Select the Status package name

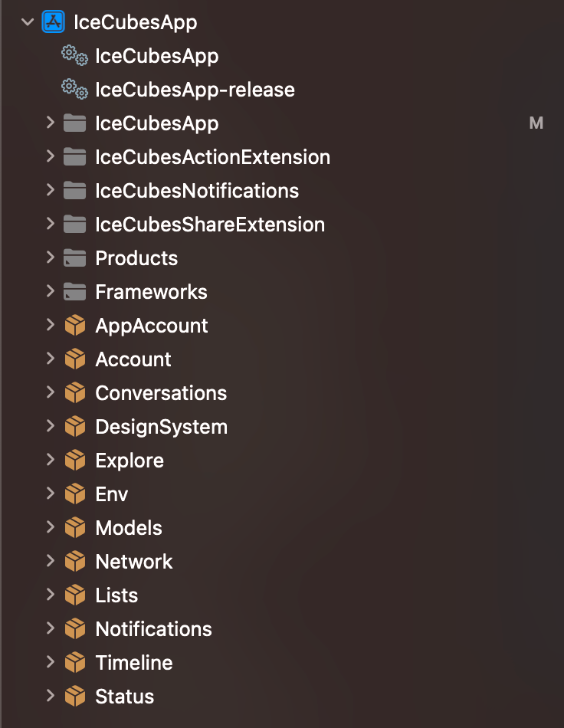124,697
